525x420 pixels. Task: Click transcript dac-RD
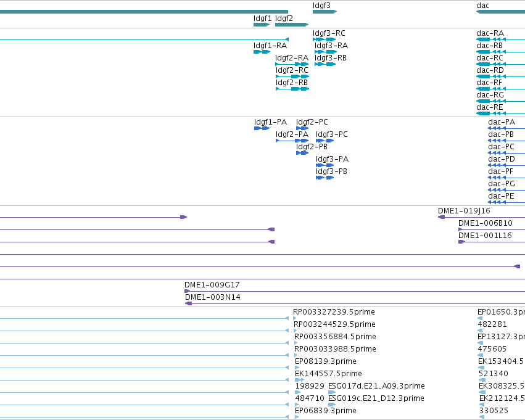pyautogui.click(x=490, y=70)
